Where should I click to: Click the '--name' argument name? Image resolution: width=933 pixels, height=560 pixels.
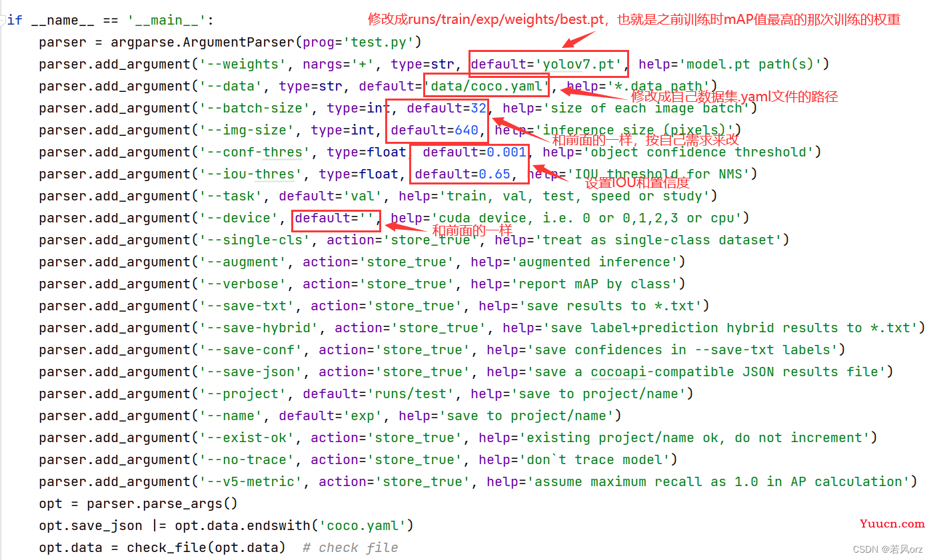[231, 416]
